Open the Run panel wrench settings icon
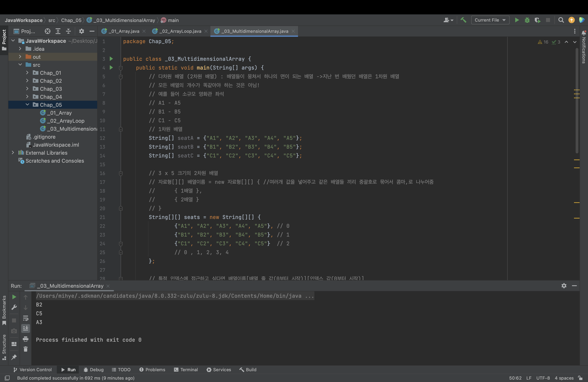Image resolution: width=588 pixels, height=382 pixels. coord(14,307)
